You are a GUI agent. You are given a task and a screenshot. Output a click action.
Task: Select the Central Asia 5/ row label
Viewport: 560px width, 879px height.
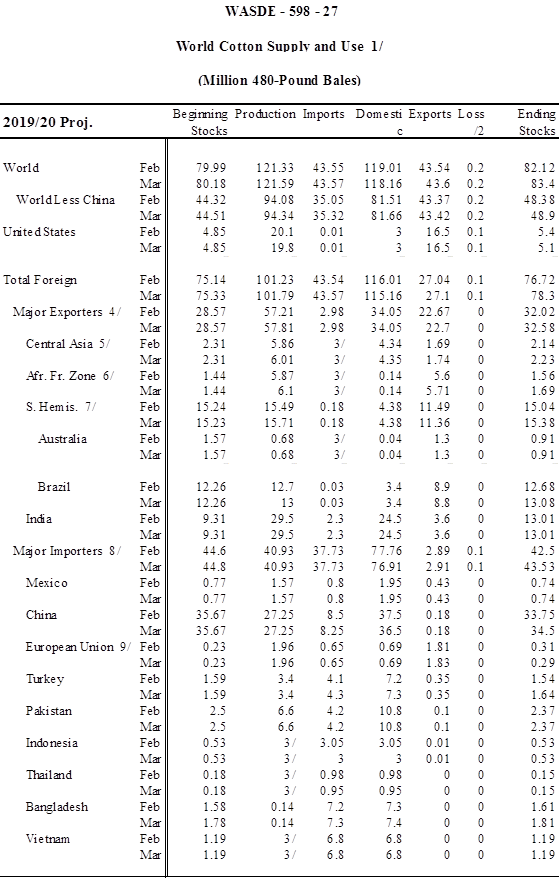pos(68,344)
